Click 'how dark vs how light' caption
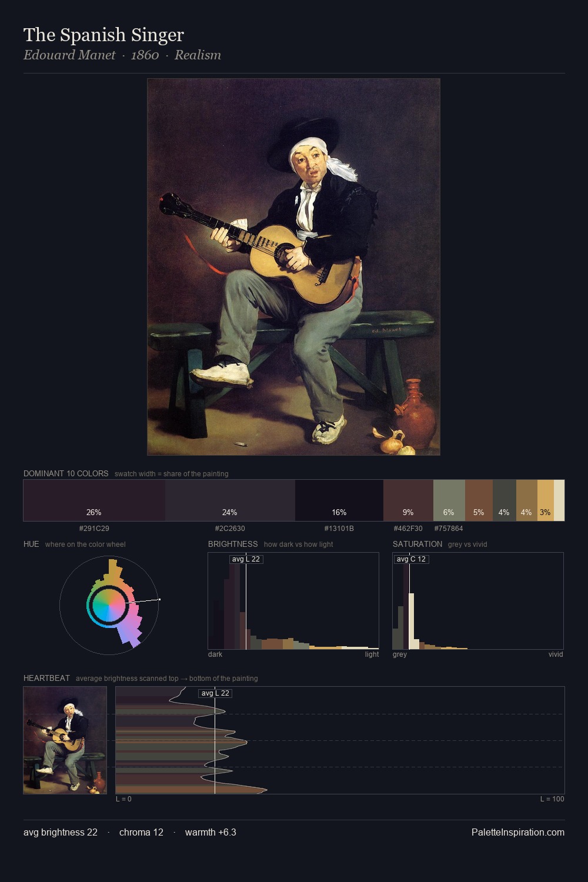Image resolution: width=588 pixels, height=882 pixels. click(x=298, y=544)
